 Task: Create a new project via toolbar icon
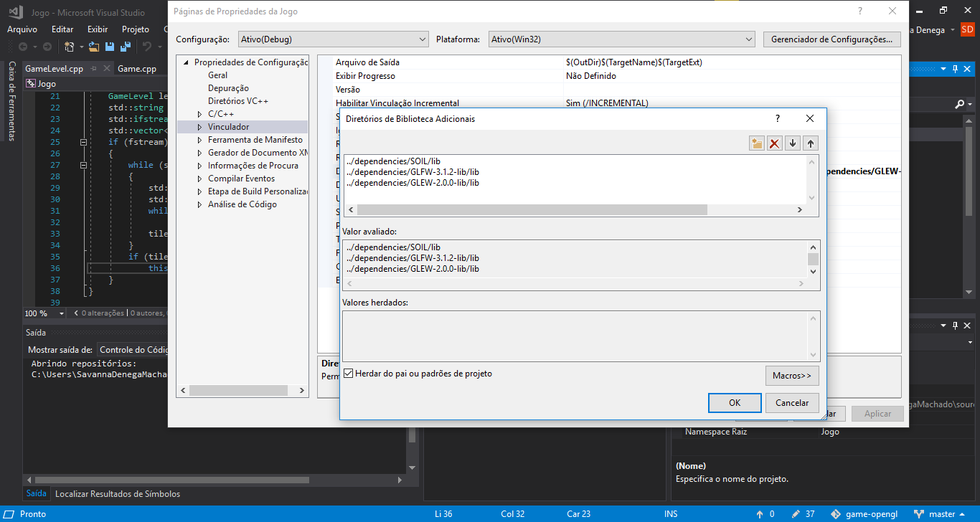(x=70, y=47)
